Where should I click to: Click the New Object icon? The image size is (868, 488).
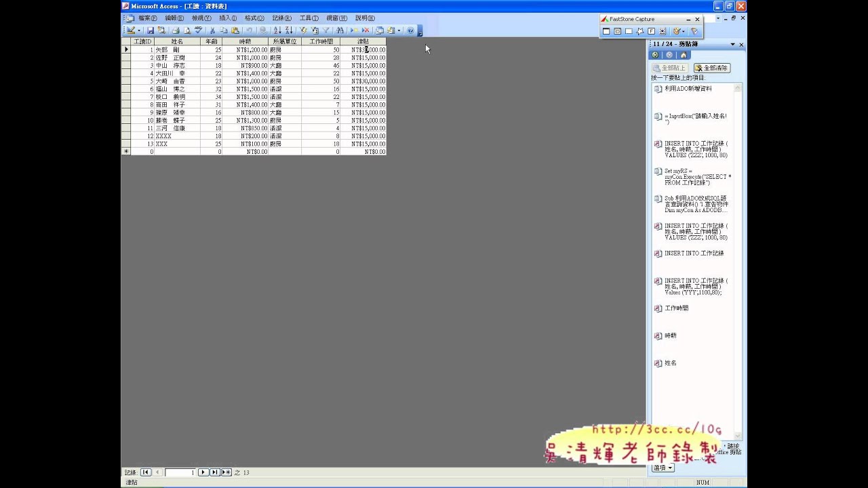pos(391,30)
